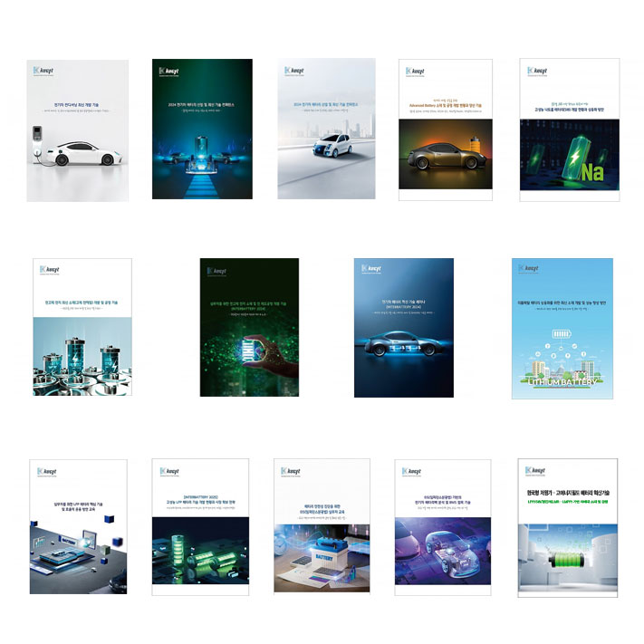
Task: Open the cover with hand holding green battery
Action: click(x=247, y=327)
